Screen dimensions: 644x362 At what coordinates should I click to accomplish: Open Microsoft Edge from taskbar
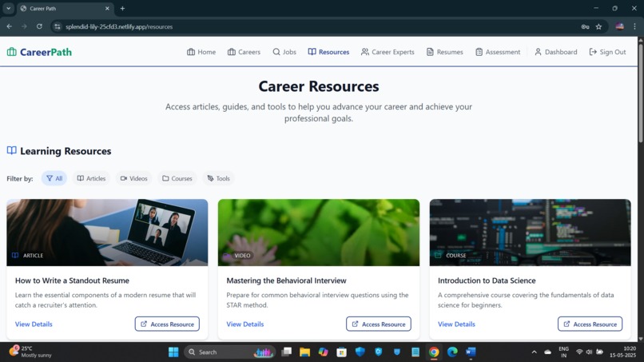(452, 352)
